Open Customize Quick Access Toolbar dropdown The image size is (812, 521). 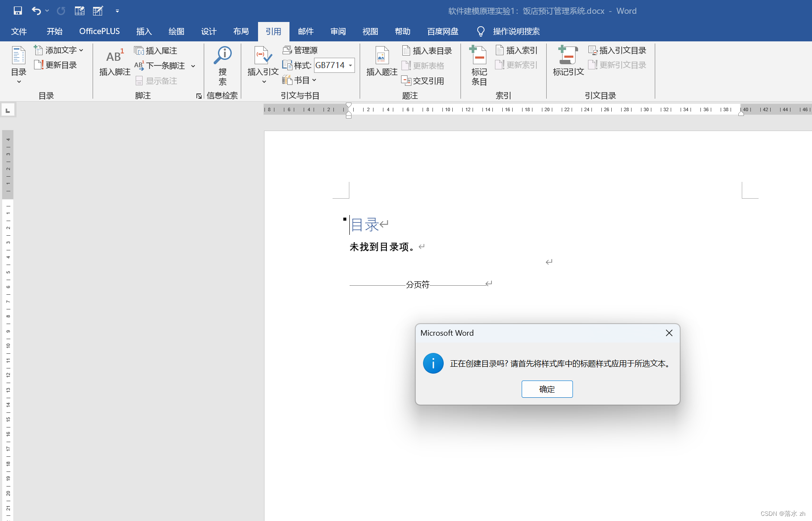[117, 11]
